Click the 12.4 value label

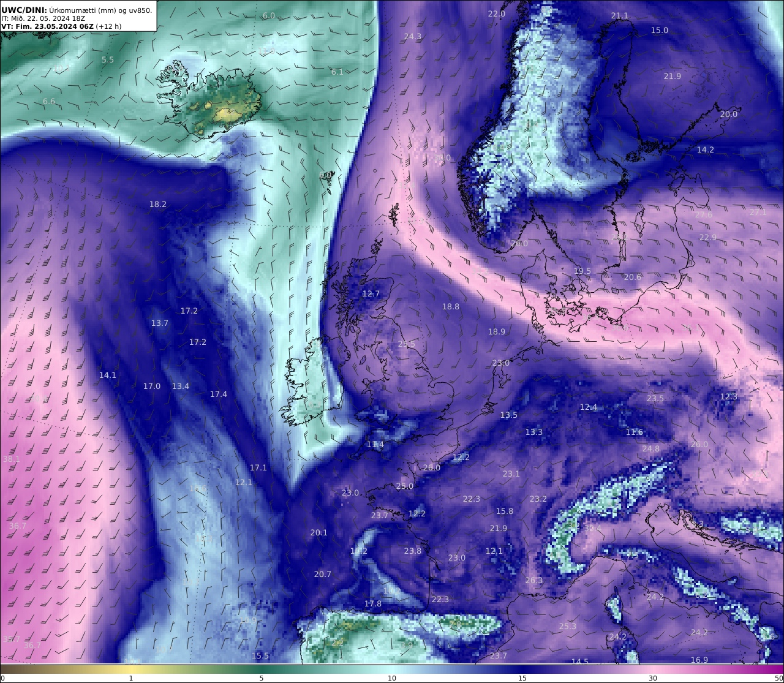[588, 407]
